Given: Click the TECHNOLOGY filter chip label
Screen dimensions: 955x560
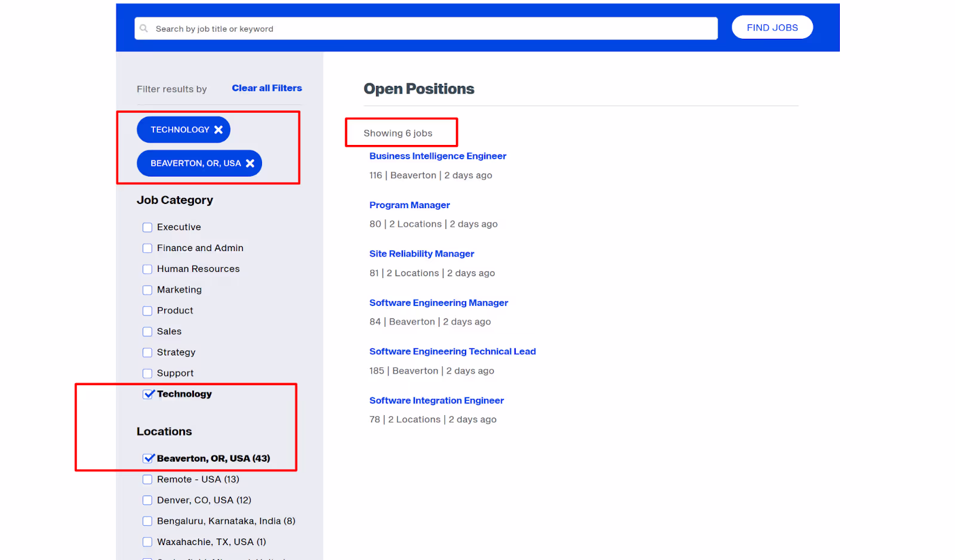Looking at the screenshot, I should [x=180, y=129].
